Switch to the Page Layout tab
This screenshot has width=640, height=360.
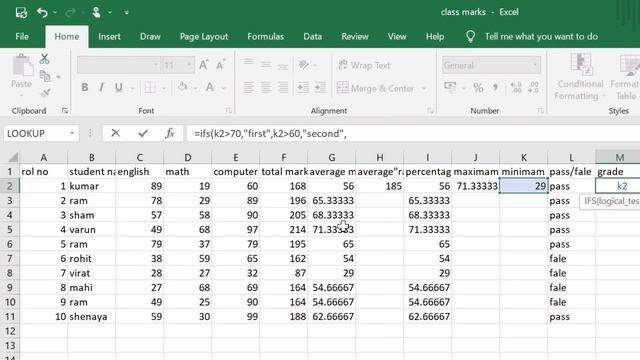[204, 36]
